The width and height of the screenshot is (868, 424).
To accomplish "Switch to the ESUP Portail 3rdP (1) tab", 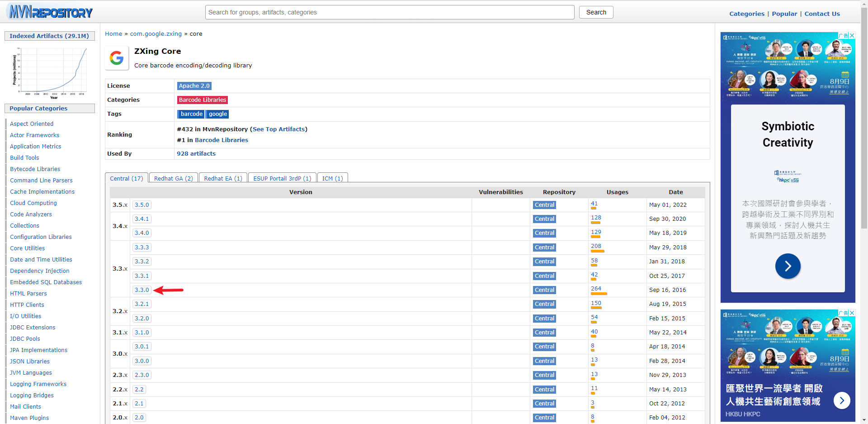I will pos(282,178).
